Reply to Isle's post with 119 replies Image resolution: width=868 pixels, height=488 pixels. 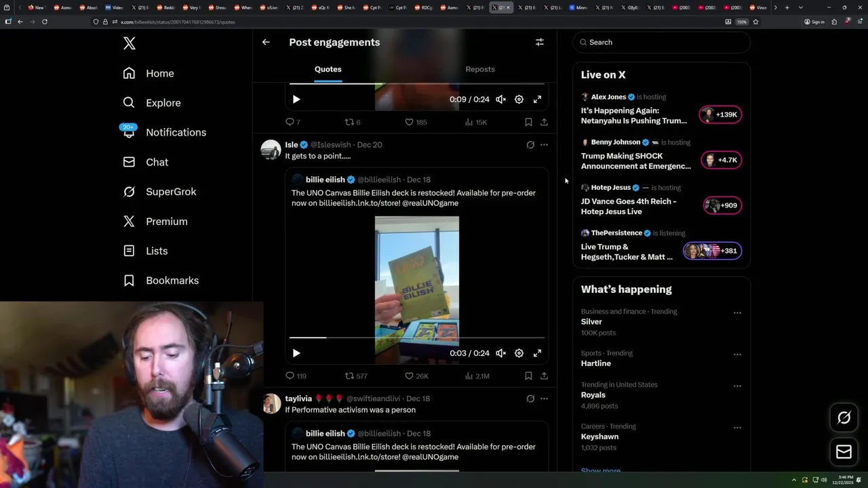296,376
